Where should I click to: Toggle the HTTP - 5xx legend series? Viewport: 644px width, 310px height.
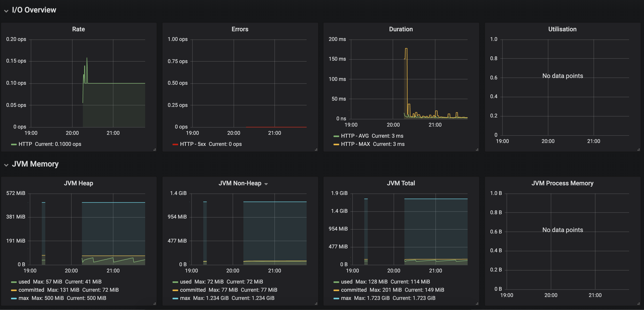point(193,144)
